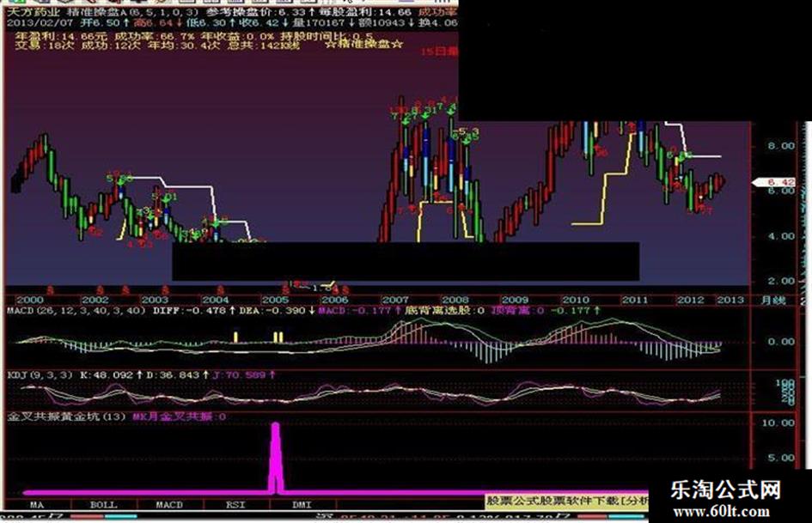Select the RSI indicator tab
Image resolution: width=812 pixels, height=523 pixels.
tap(235, 504)
